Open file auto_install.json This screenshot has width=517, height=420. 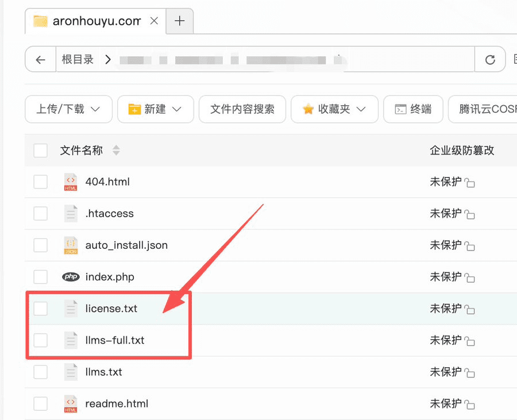pyautogui.click(x=126, y=245)
